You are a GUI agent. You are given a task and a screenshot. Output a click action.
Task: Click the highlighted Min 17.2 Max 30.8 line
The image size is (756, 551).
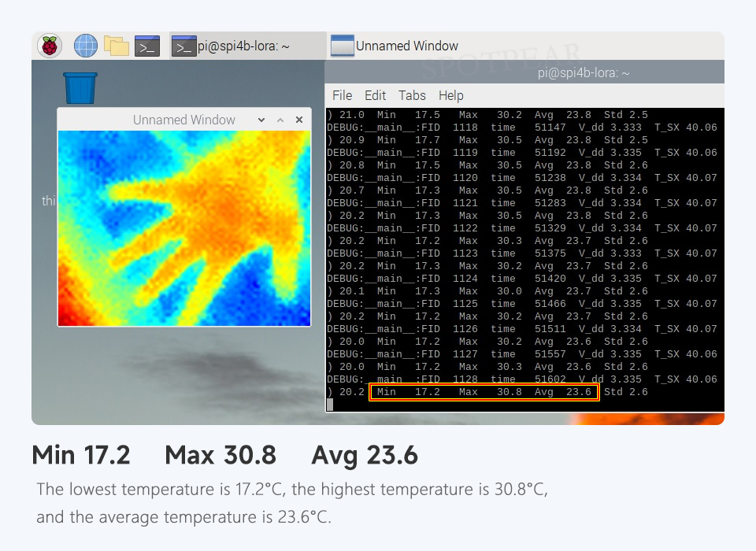pos(484,392)
